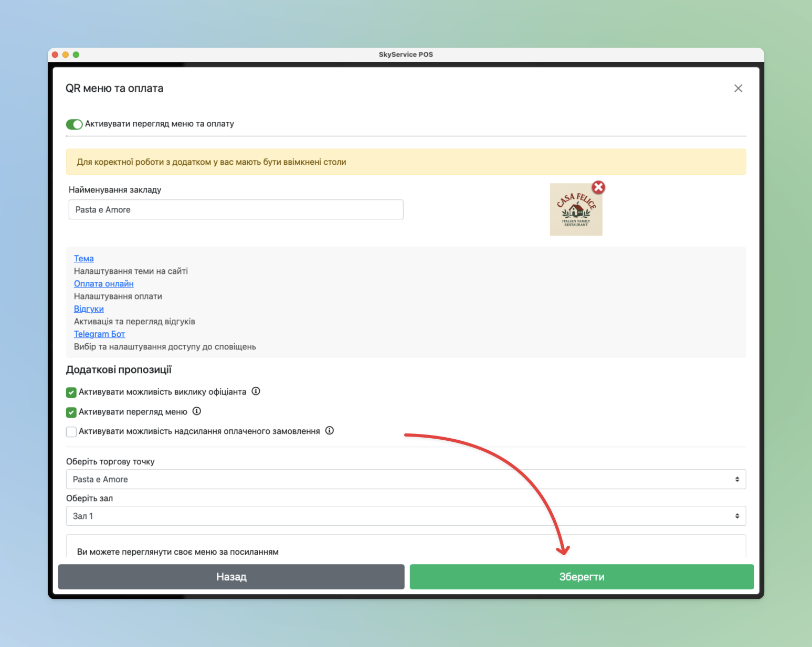This screenshot has height=647, width=812.
Task: Open the Тема settings link
Action: (83, 259)
